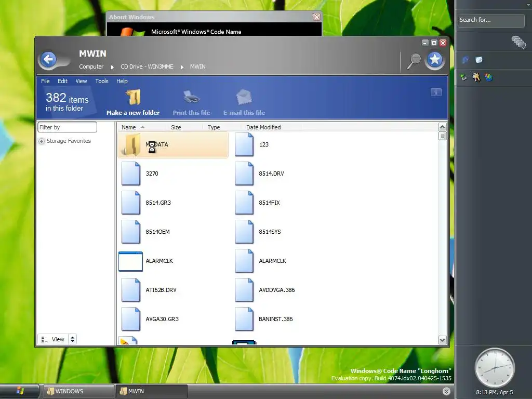Sort by the Size column header

(x=184, y=127)
